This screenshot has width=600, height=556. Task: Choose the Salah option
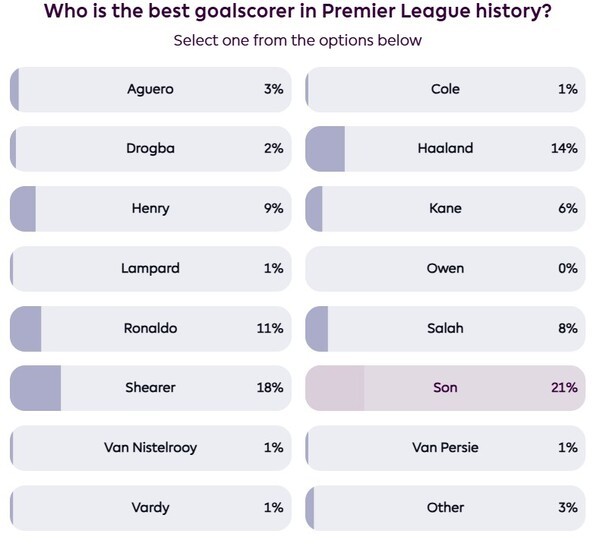(x=445, y=328)
